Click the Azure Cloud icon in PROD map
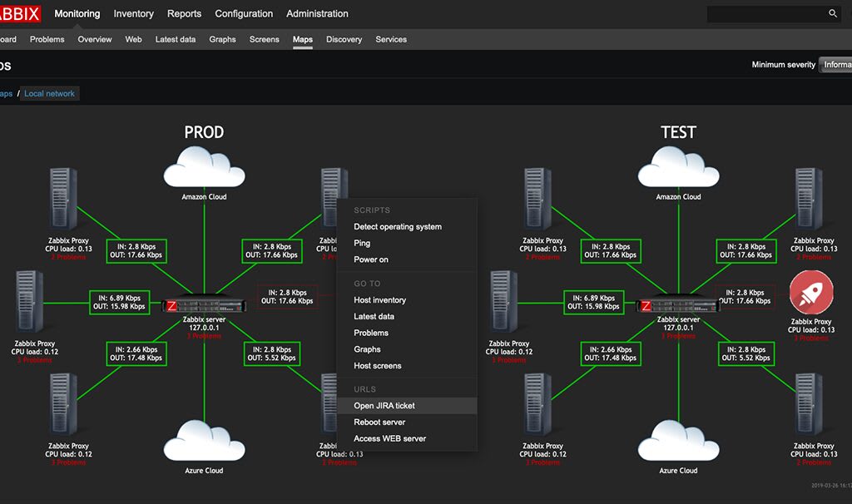 point(203,441)
